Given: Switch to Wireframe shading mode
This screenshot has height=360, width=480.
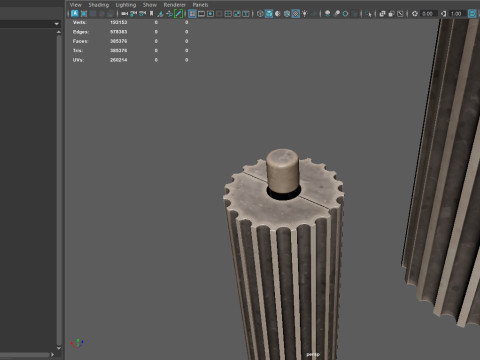Looking at the screenshot, I should 260,13.
